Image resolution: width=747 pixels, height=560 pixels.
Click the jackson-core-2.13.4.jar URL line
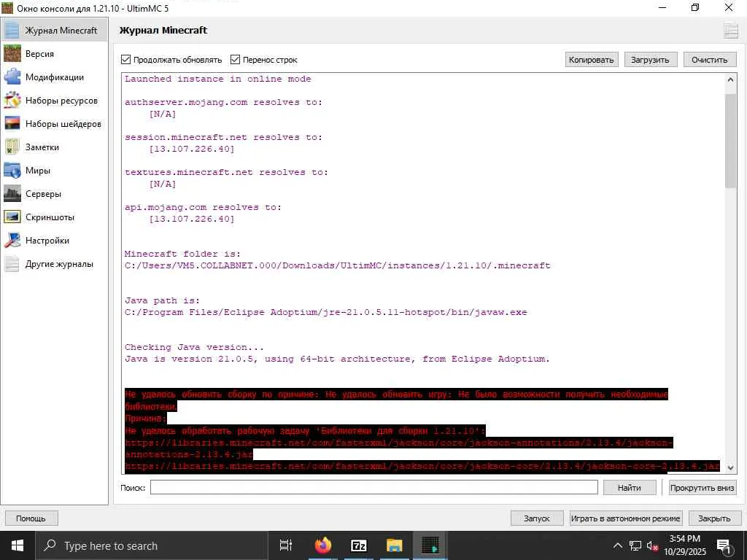[422, 466]
